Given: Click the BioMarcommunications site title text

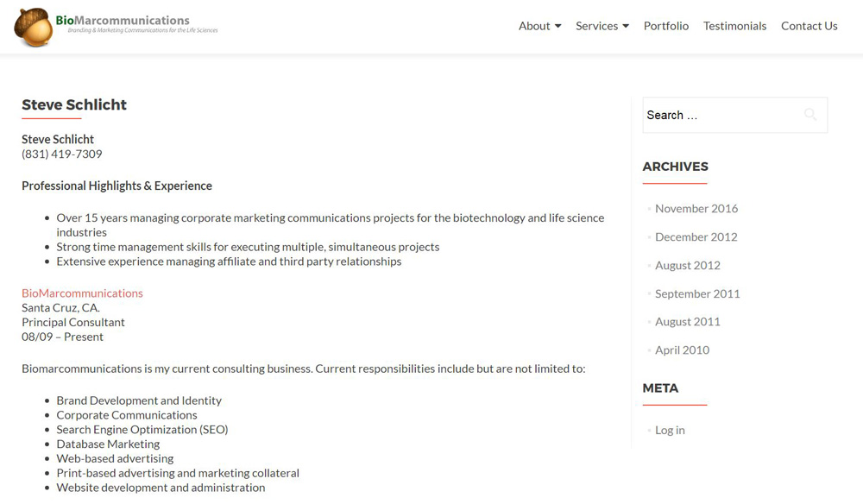Looking at the screenshot, I should point(123,20).
